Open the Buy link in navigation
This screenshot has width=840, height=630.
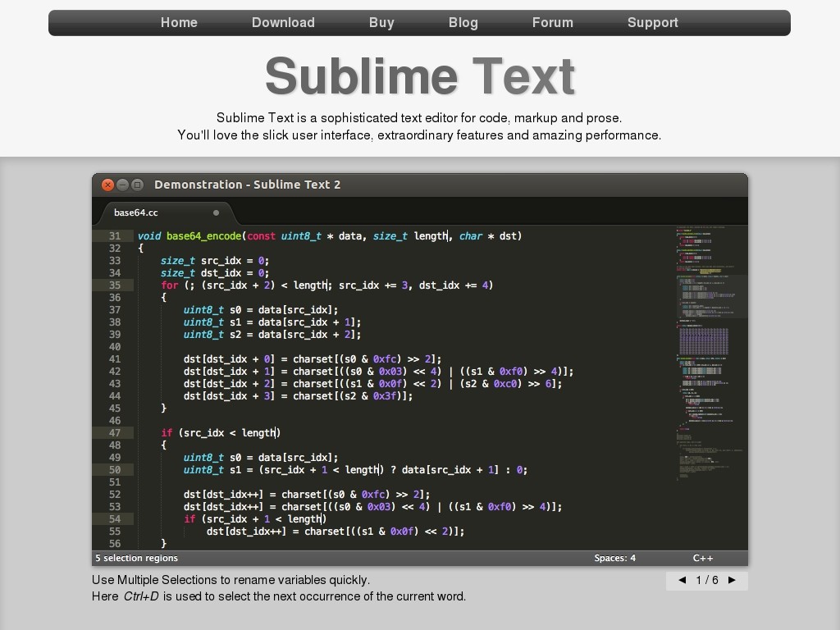tap(381, 22)
